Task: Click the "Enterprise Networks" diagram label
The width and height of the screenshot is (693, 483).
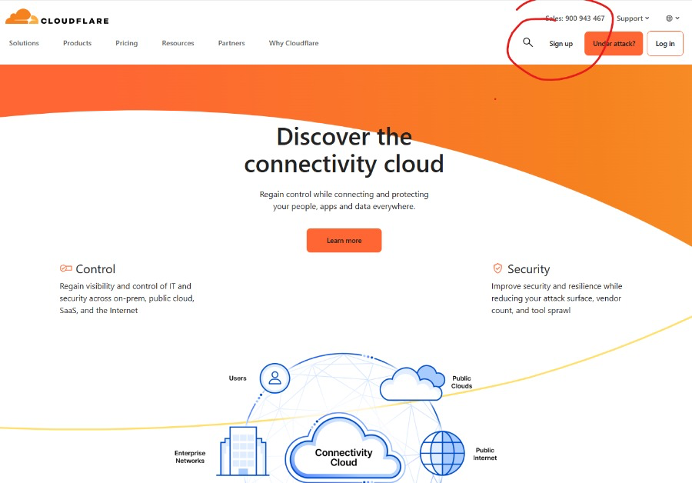Action: pos(190,457)
